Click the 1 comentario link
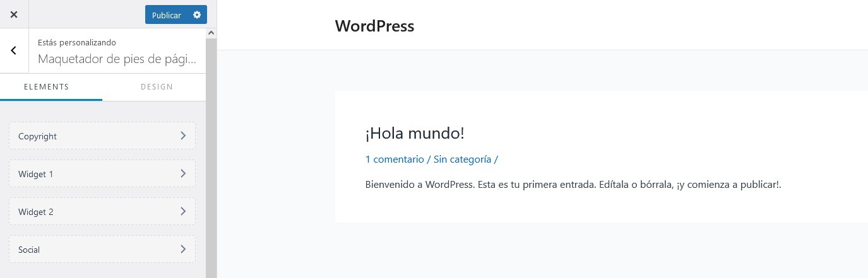 pyautogui.click(x=395, y=159)
